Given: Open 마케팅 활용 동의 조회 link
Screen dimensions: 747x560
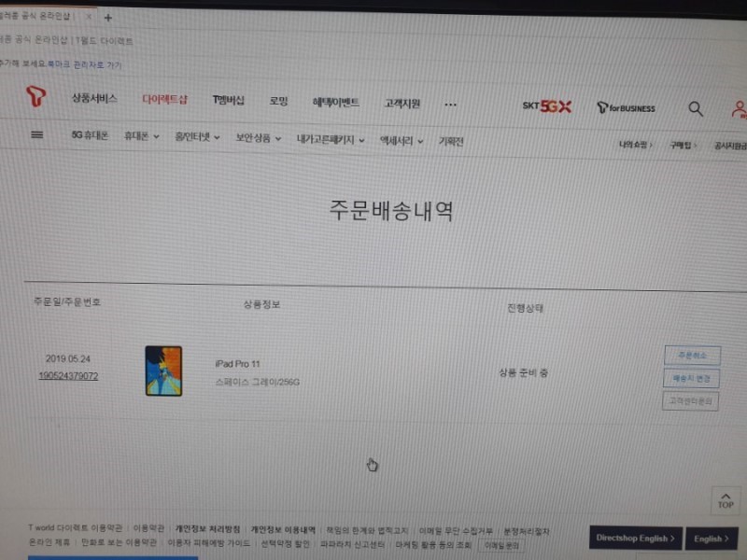Looking at the screenshot, I should point(433,545).
